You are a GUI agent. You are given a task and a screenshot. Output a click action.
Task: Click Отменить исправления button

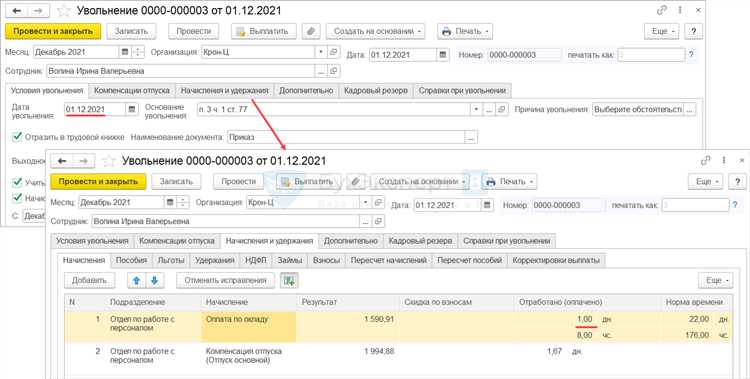point(225,280)
